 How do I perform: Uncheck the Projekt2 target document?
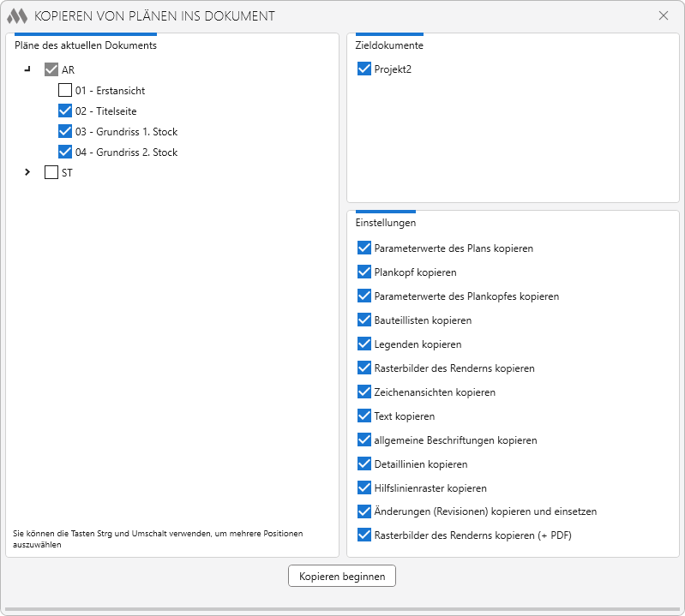tap(364, 69)
